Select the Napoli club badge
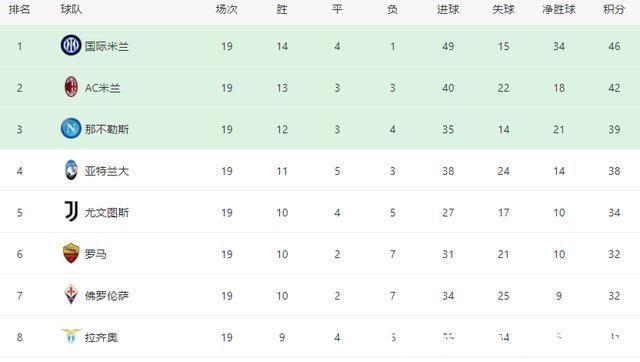 (x=71, y=129)
